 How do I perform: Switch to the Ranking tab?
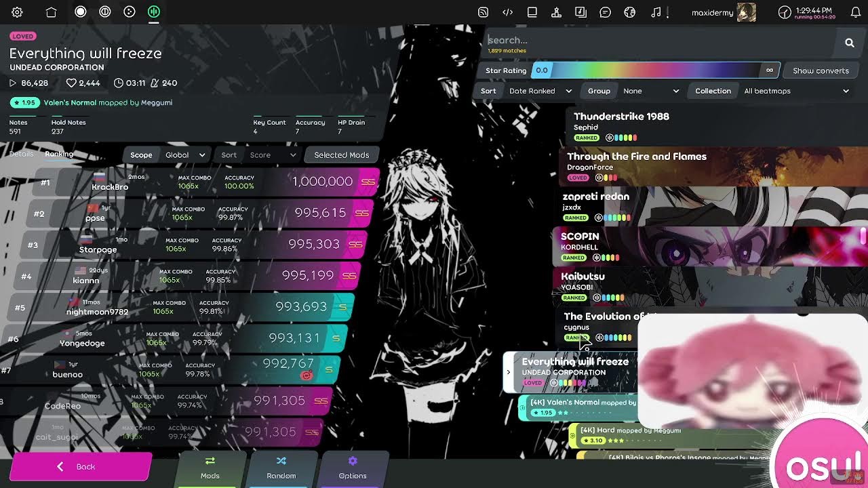pyautogui.click(x=59, y=154)
